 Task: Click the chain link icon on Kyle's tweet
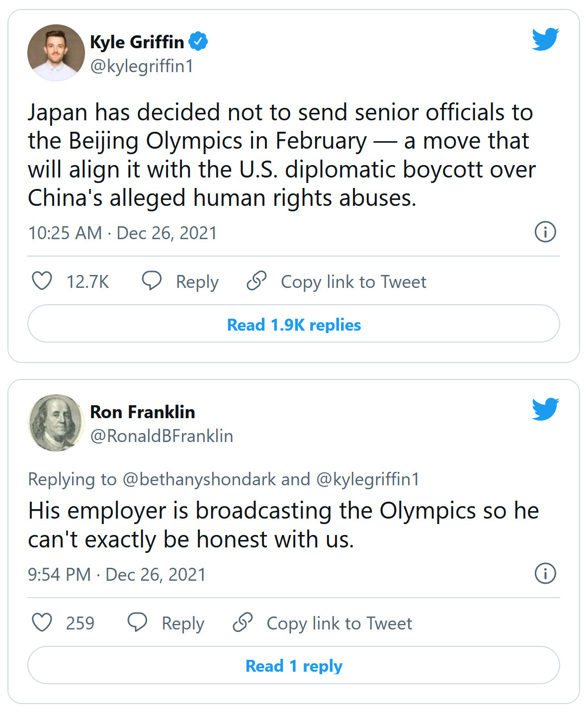[x=256, y=281]
